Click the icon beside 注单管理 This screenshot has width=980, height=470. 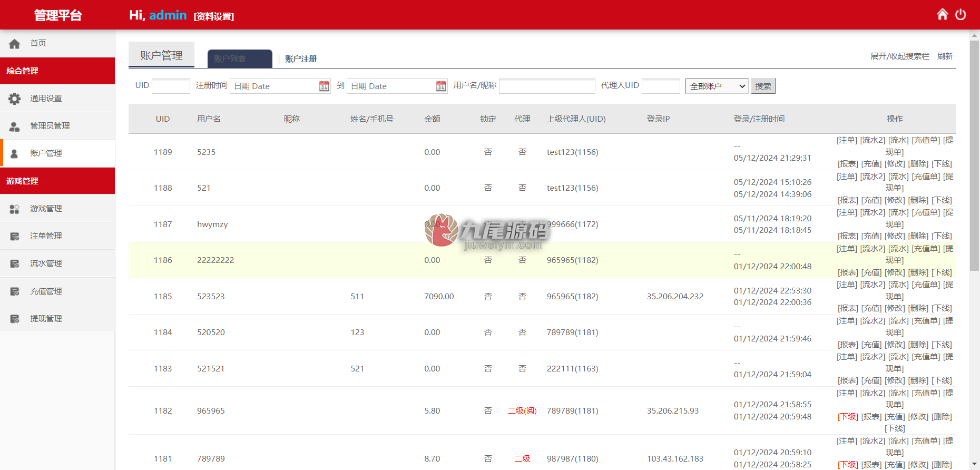click(15, 237)
